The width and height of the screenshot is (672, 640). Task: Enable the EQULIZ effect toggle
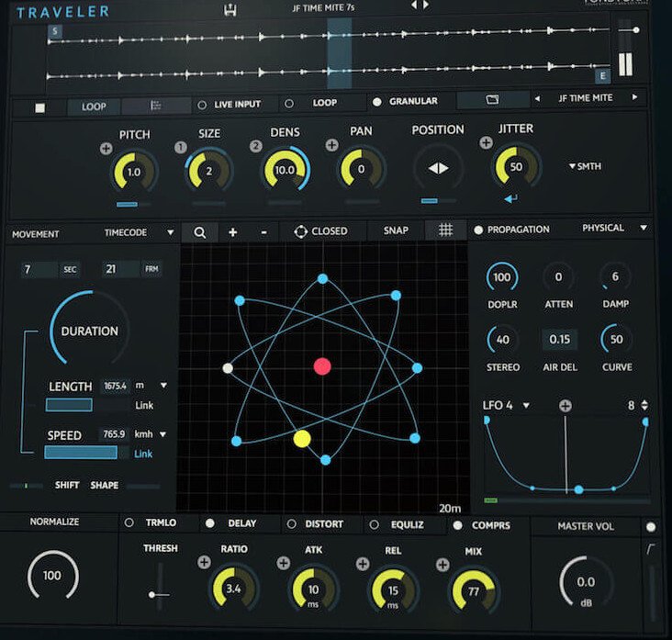[375, 524]
